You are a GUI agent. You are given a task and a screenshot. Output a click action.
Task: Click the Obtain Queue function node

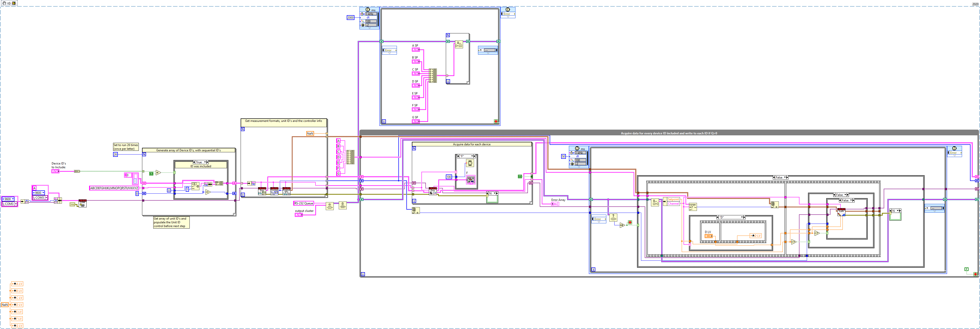click(329, 206)
